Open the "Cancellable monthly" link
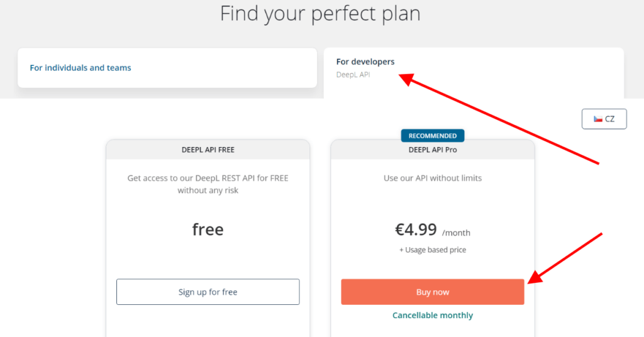The image size is (644, 337). [433, 315]
